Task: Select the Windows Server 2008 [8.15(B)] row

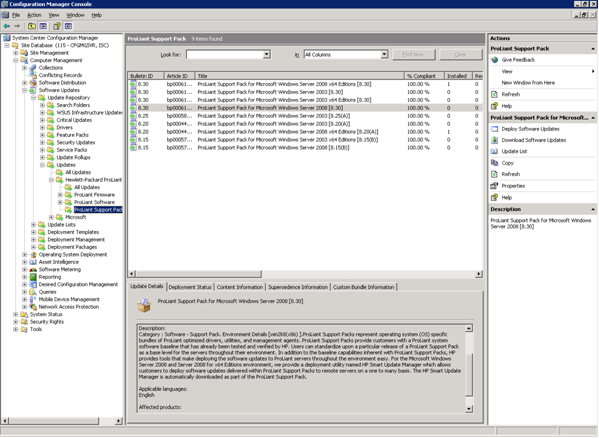Action: [x=304, y=148]
